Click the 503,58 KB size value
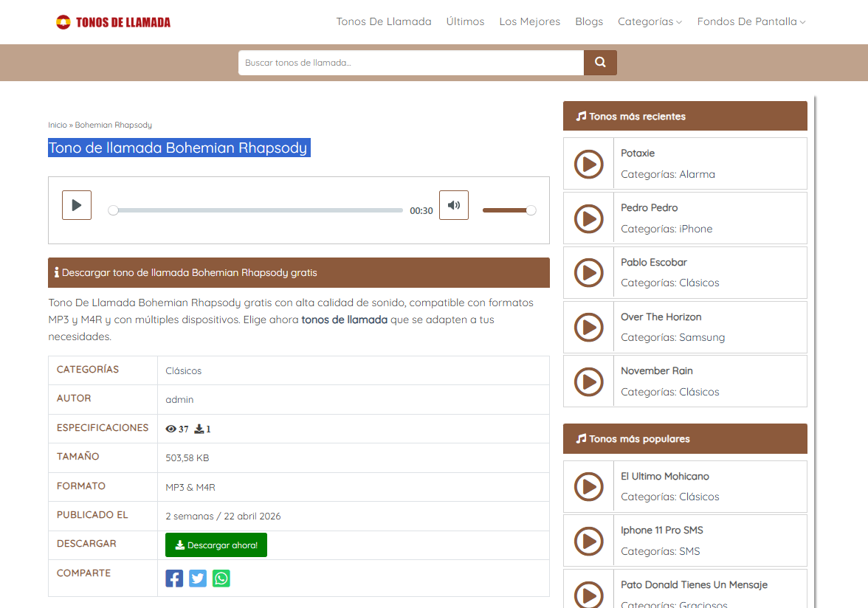This screenshot has width=868, height=608. [187, 458]
